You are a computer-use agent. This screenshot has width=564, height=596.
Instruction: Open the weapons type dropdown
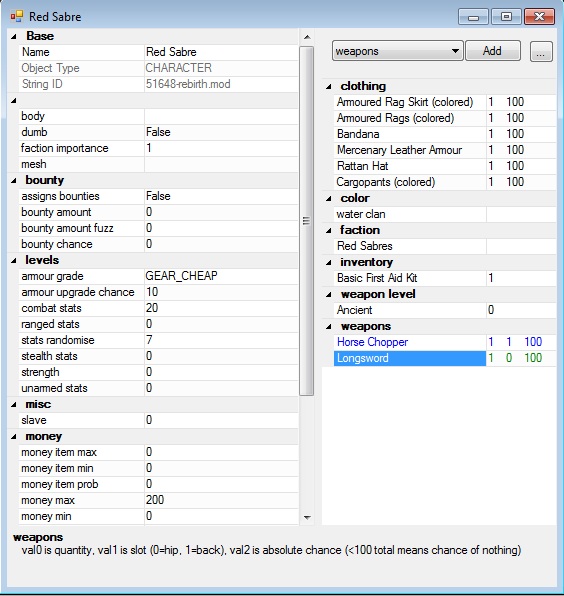398,51
